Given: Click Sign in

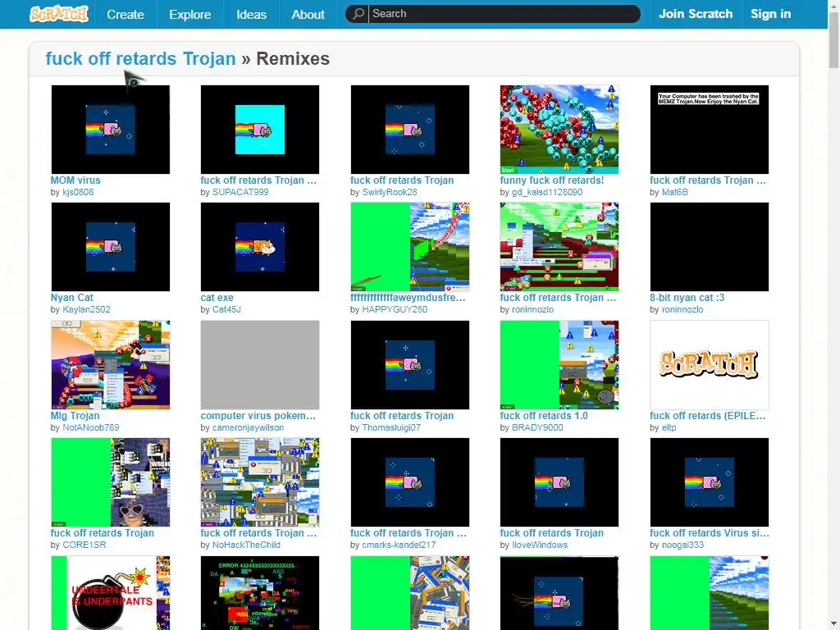Looking at the screenshot, I should 770,14.
